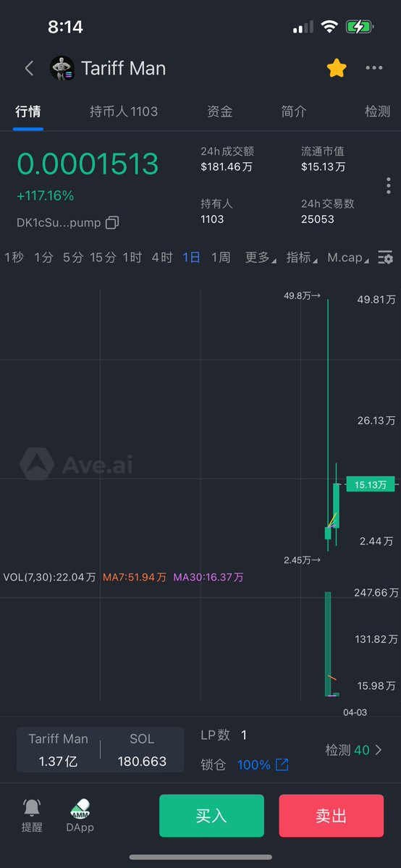The height and width of the screenshot is (868, 401).
Task: Expand the 更多 timeframe dropdown
Action: coord(261,258)
